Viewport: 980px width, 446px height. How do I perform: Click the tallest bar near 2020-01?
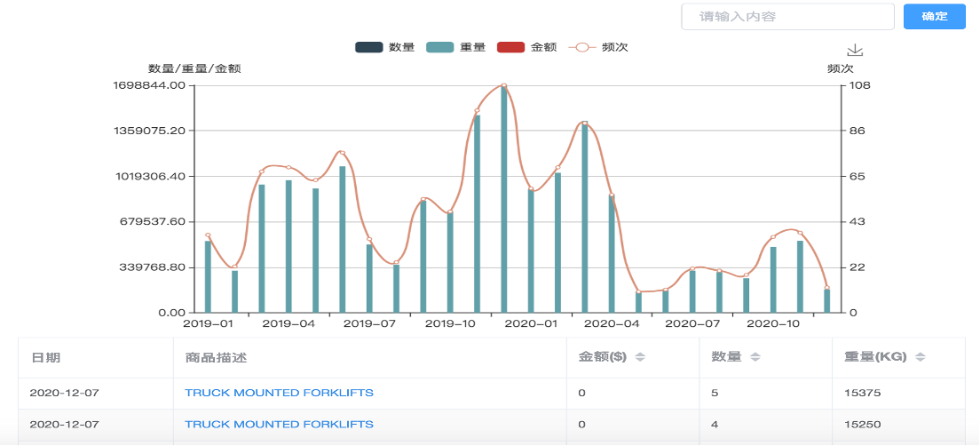(503, 199)
